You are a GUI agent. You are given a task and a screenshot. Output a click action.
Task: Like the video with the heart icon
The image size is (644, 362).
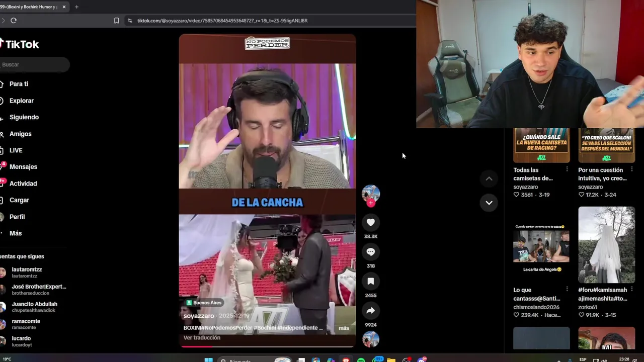point(371,222)
